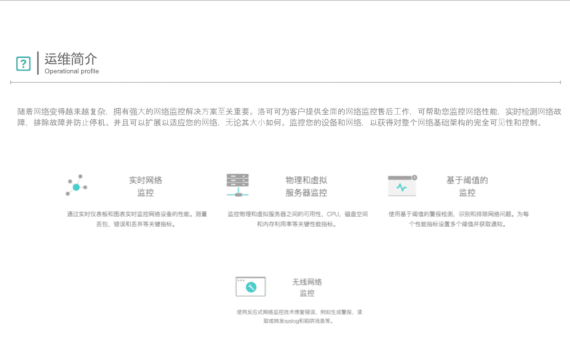Screen dimensions: 570x360
Task: Click the wrench window icon for 无线网络监控
Action: coord(250,287)
